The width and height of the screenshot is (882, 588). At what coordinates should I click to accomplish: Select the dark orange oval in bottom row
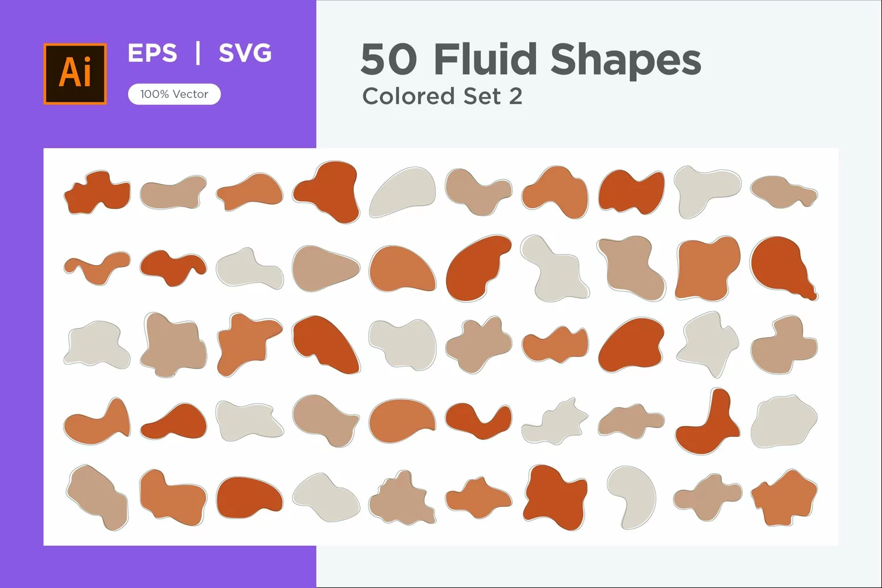(249, 497)
